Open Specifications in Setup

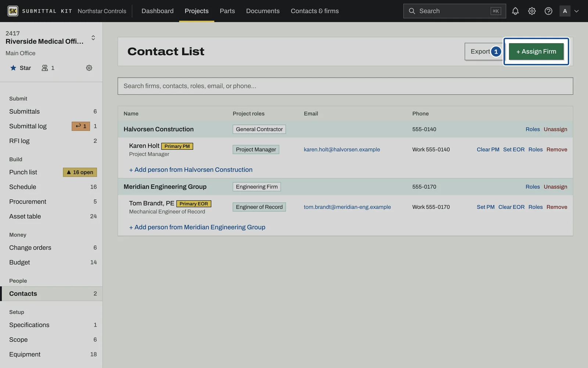click(x=51, y=325)
